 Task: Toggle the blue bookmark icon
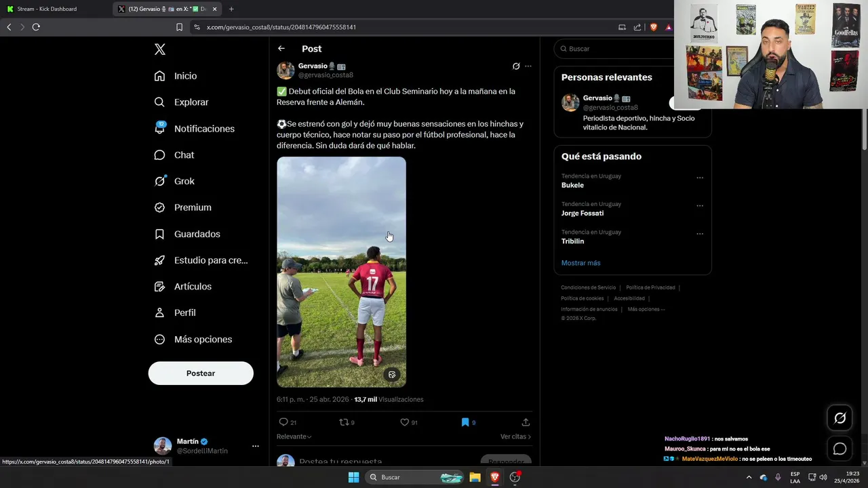pyautogui.click(x=465, y=422)
